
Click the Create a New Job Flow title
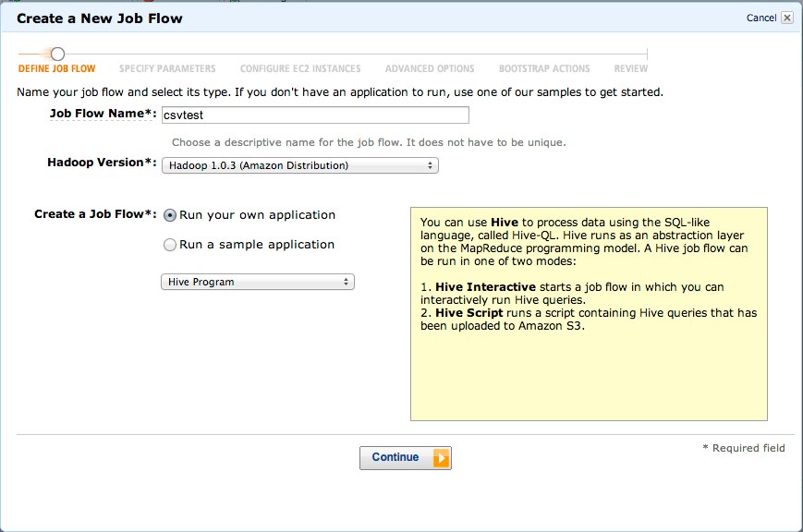(x=100, y=18)
